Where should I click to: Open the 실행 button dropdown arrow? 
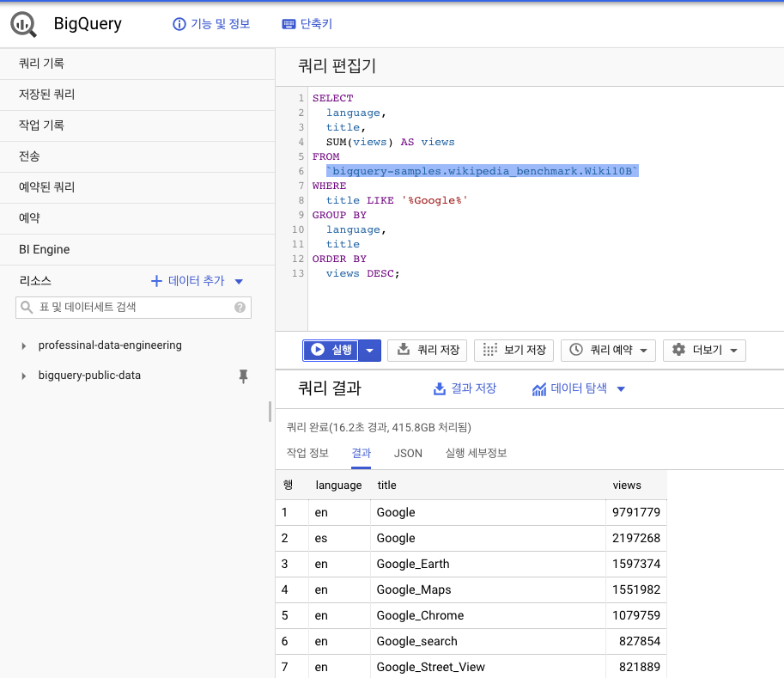pos(369,351)
